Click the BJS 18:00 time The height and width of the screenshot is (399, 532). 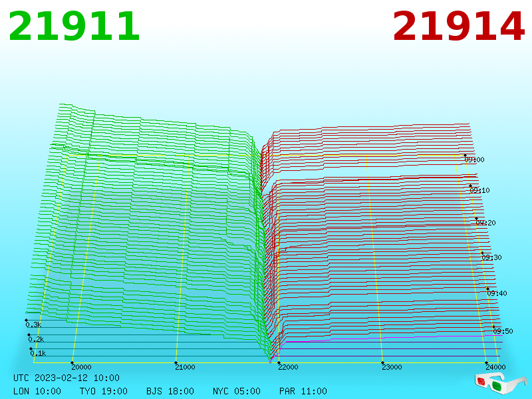point(170,391)
